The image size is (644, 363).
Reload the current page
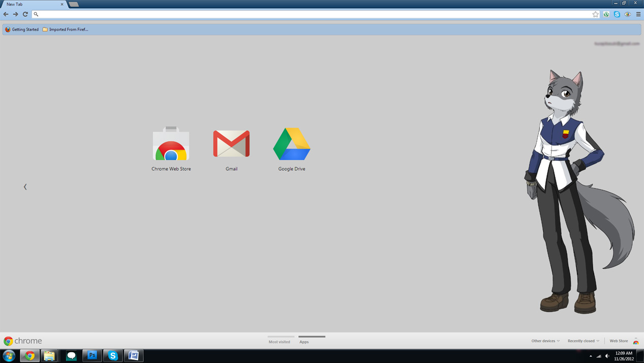point(25,14)
